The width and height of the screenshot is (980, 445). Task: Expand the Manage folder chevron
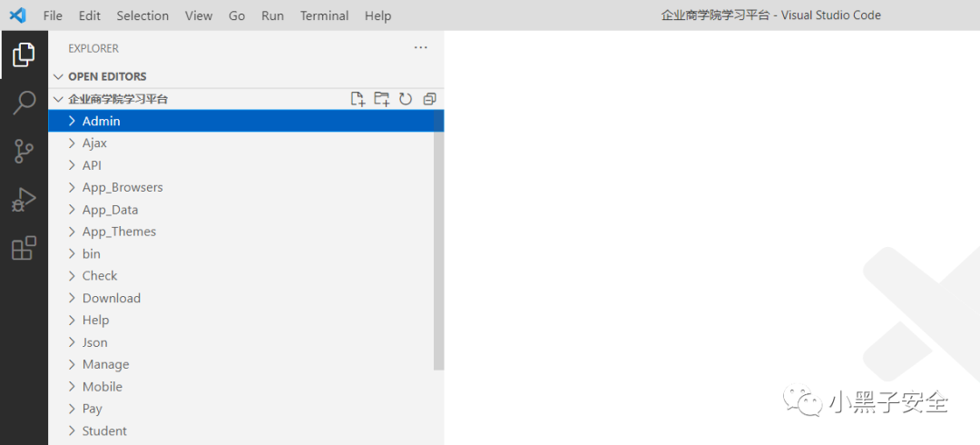point(72,364)
